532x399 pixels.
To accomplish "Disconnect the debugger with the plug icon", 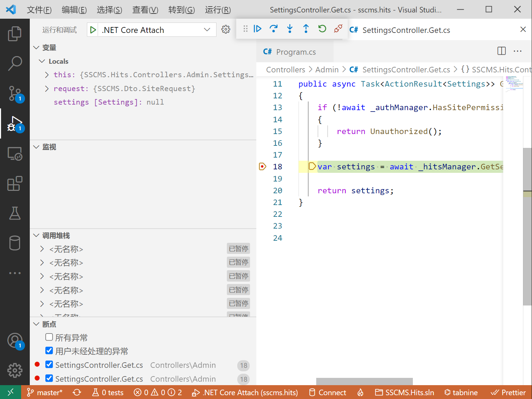I will pyautogui.click(x=338, y=29).
